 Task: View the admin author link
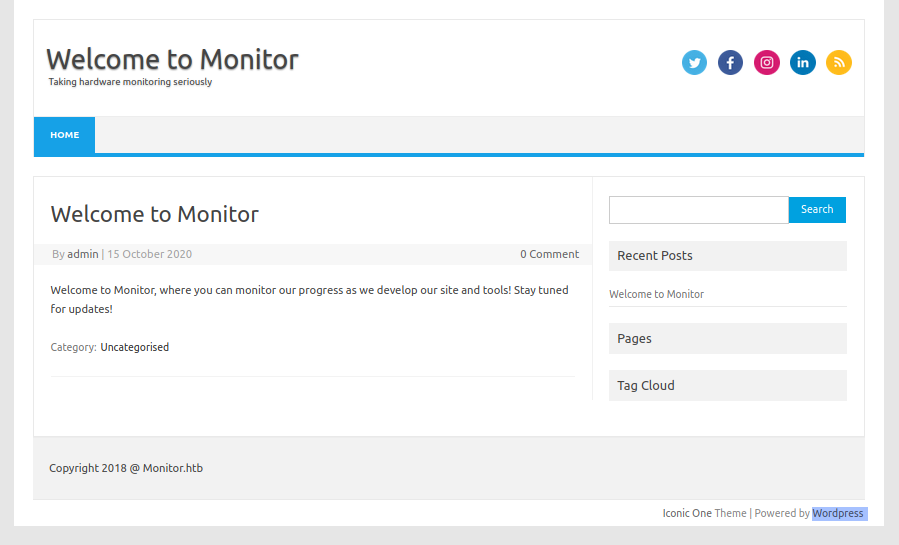83,254
